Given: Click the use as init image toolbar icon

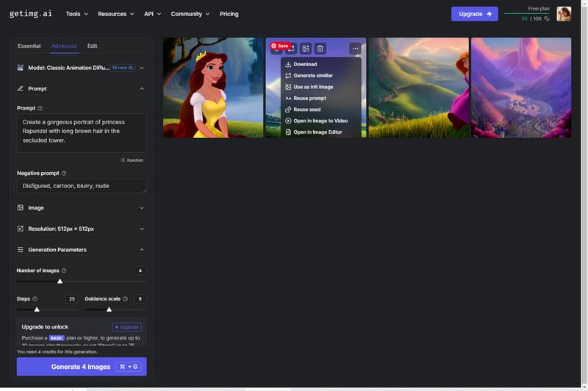Looking at the screenshot, I should (x=306, y=49).
